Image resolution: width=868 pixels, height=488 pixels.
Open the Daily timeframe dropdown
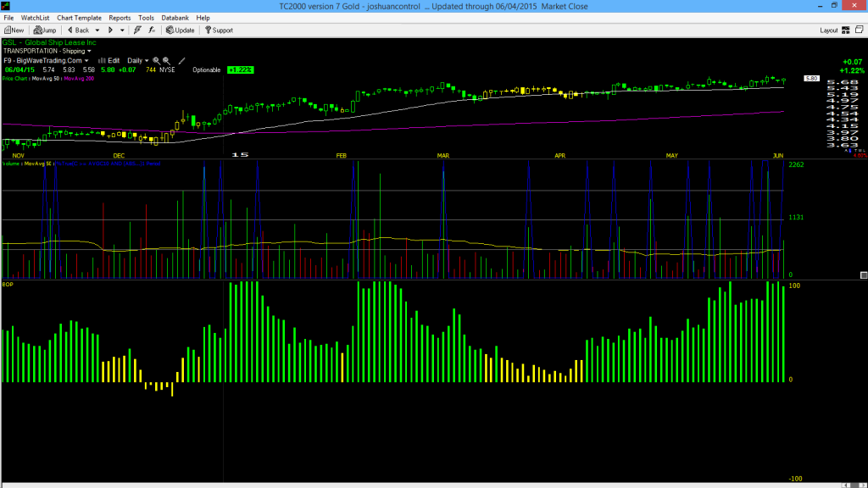(x=147, y=61)
